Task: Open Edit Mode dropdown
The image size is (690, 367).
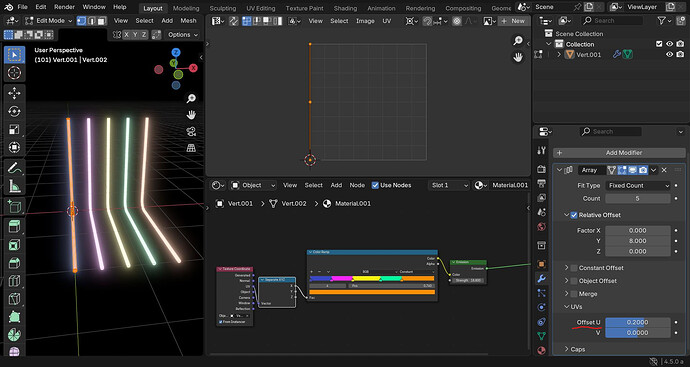Action: click(49, 21)
